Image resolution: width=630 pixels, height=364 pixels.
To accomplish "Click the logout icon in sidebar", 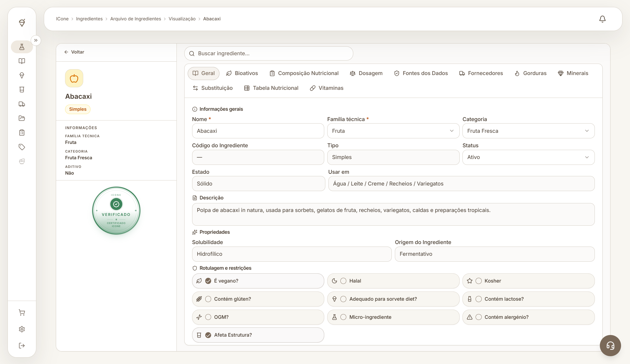I will point(22,346).
